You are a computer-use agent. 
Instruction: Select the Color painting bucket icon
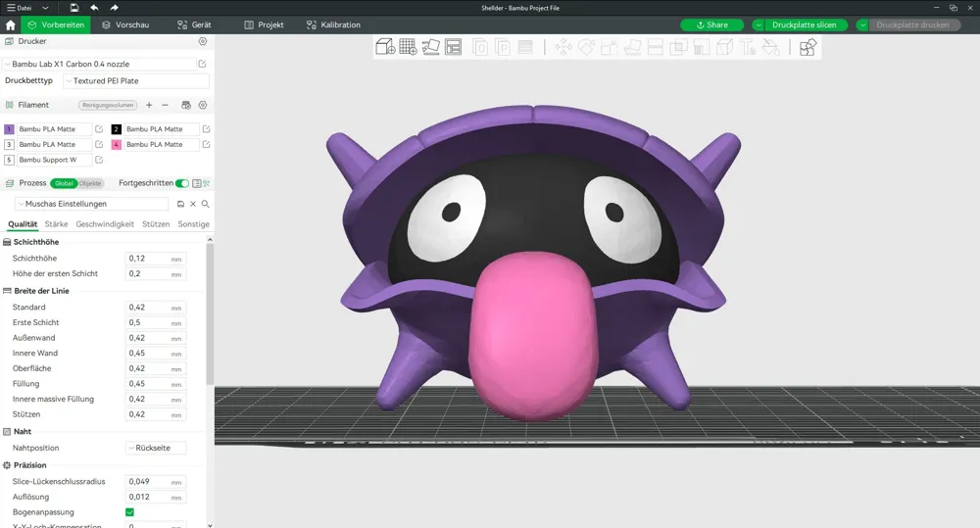[x=770, y=47]
